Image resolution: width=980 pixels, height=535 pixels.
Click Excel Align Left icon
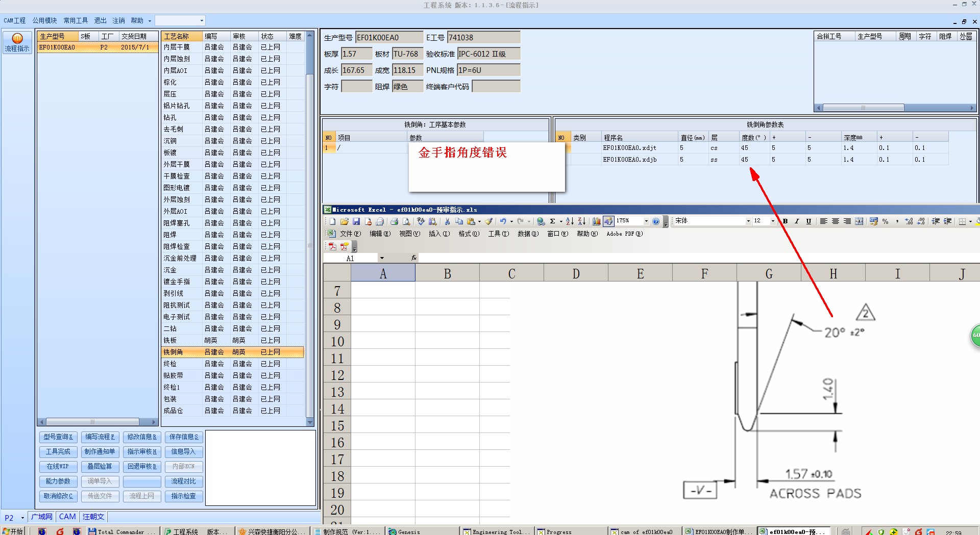tap(823, 221)
